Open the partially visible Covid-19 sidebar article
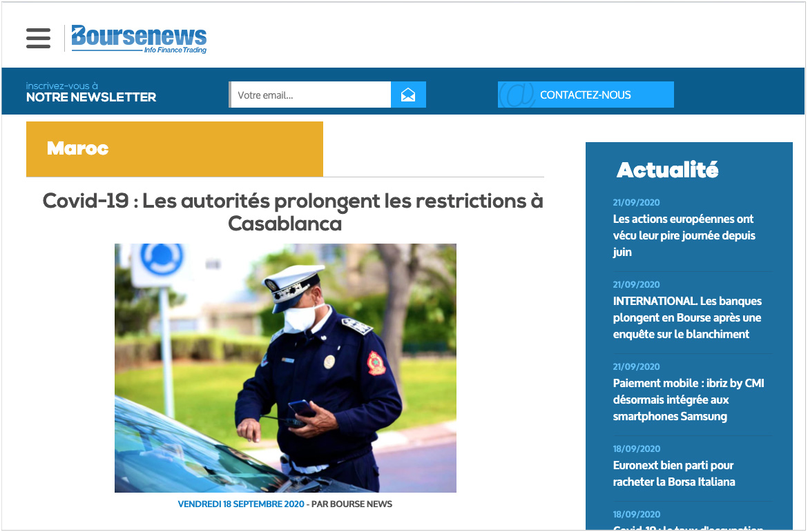 (x=688, y=527)
